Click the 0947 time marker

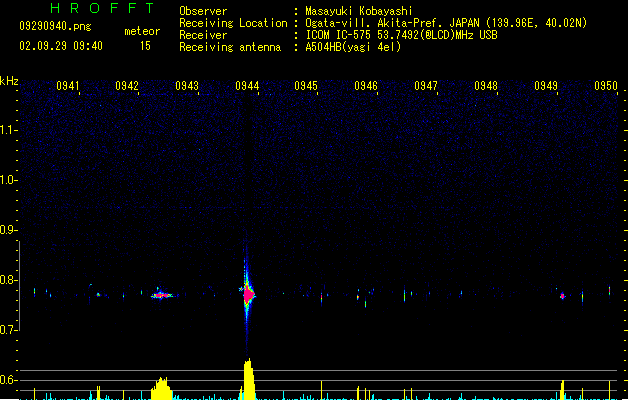[426, 86]
